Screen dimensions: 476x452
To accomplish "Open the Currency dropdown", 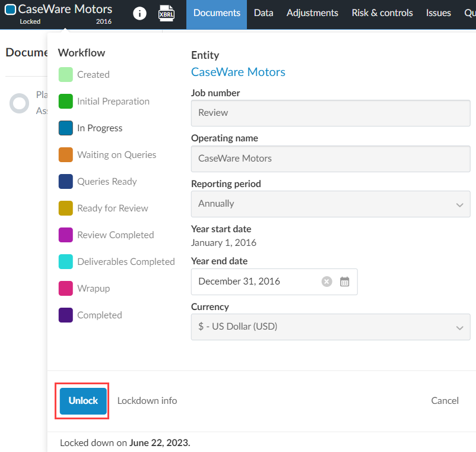I will click(330, 327).
